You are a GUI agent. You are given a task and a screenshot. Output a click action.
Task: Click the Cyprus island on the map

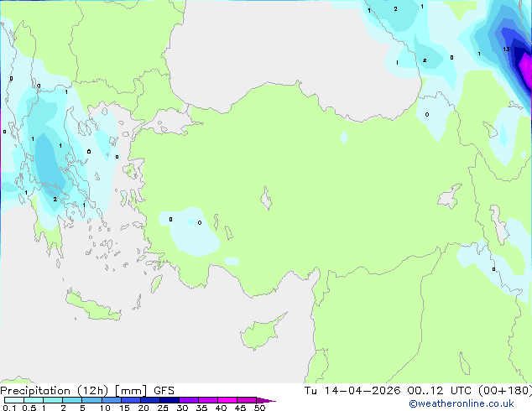click(x=261, y=332)
